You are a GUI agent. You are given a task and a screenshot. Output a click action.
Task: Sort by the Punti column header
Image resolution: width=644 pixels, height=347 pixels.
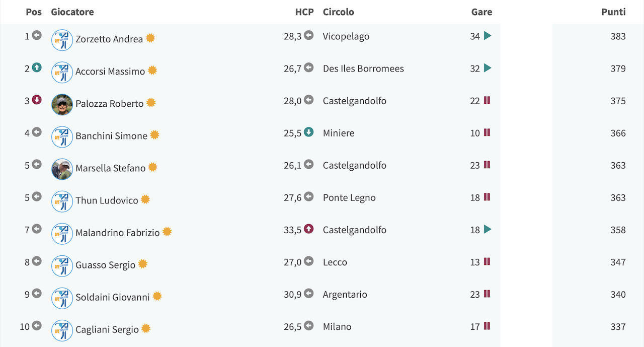[x=613, y=12]
